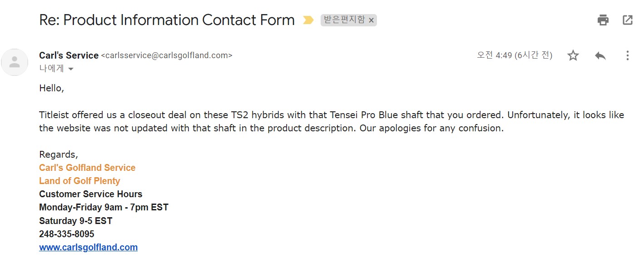Print this email with the printer icon
This screenshot has width=644, height=269.
click(x=603, y=20)
